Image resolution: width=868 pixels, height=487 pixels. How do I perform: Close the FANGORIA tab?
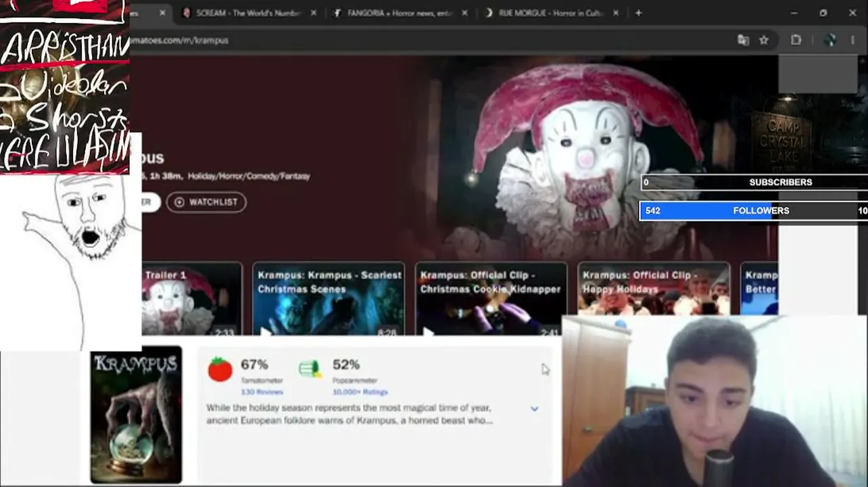point(464,13)
